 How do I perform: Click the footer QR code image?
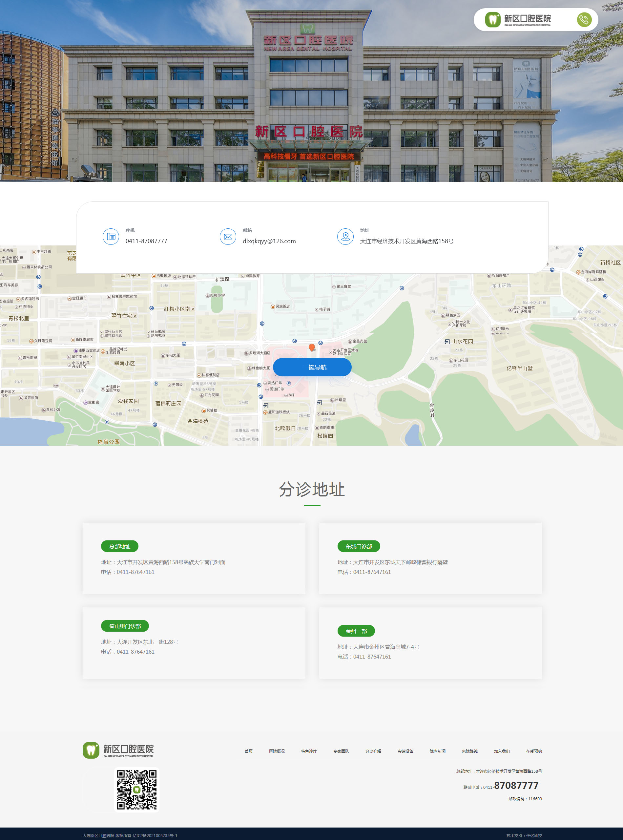tap(136, 789)
